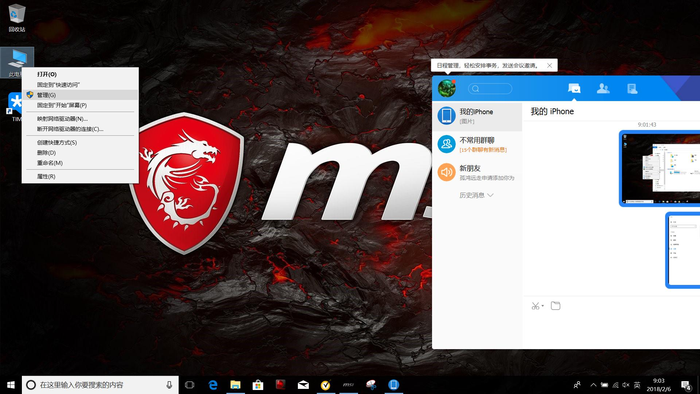Choose 打开(O) in the context menu

(46, 75)
